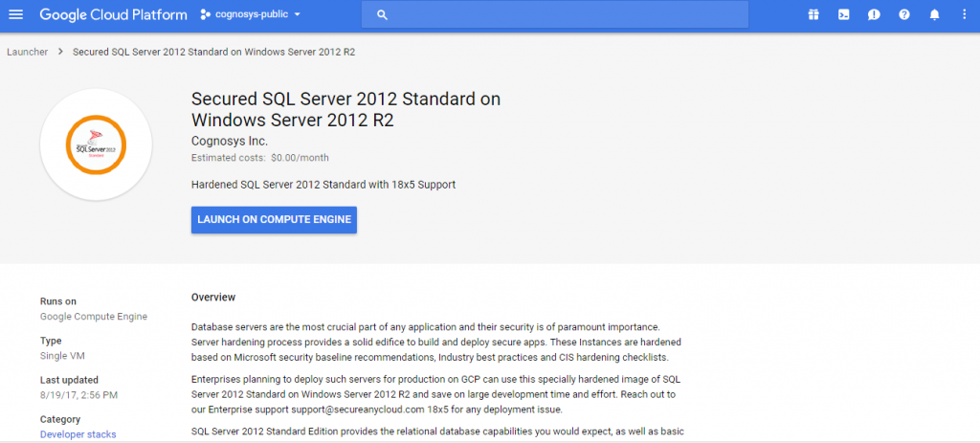Click the SQL Server 2012 product logo
Image resolution: width=980 pixels, height=443 pixels.
click(96, 144)
